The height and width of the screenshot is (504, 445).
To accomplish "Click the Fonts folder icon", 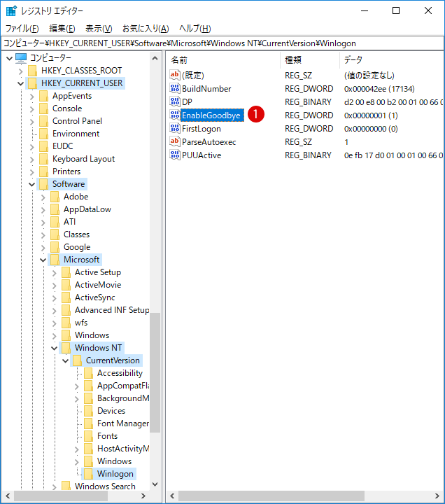I will (x=89, y=436).
